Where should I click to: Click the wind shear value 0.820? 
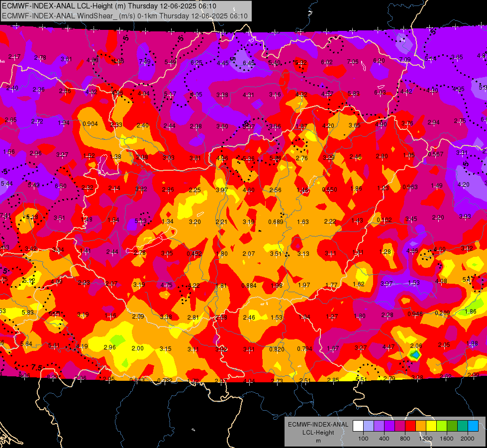[x=277, y=349]
